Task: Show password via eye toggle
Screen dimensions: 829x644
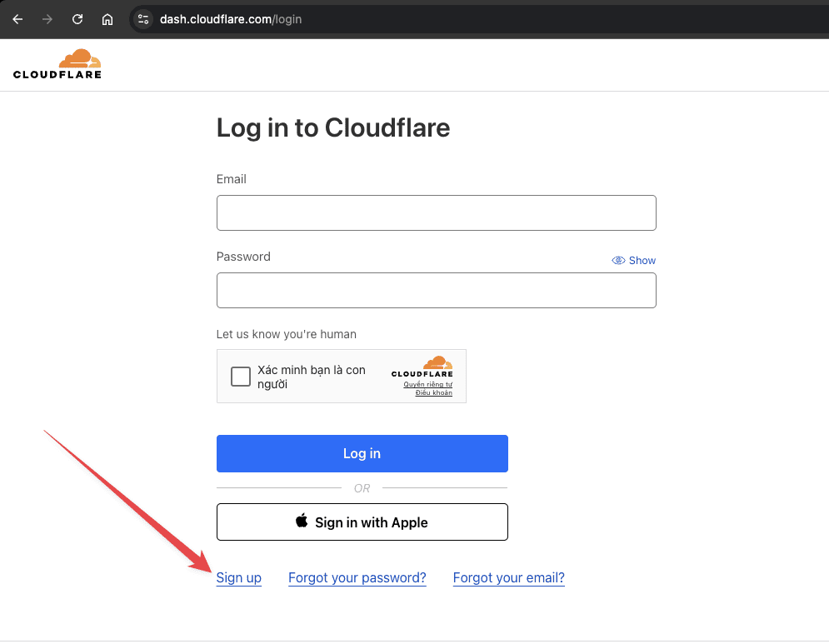Action: (633, 260)
